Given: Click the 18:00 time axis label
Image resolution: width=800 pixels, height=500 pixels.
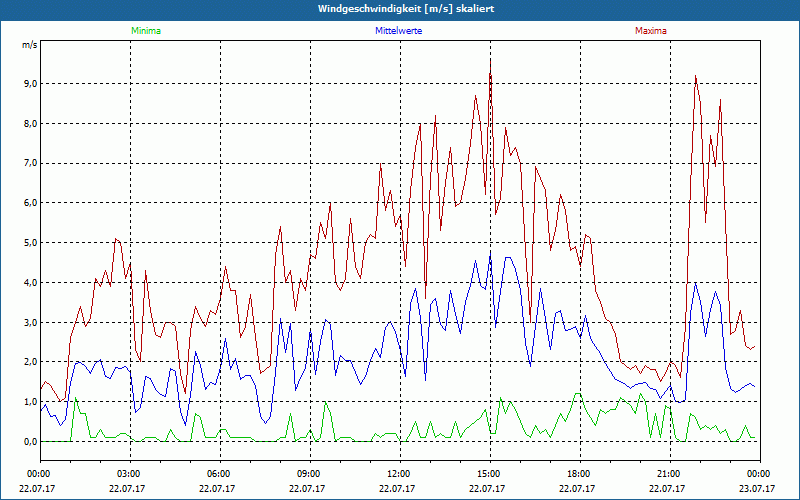Looking at the screenshot, I should coord(580,474).
